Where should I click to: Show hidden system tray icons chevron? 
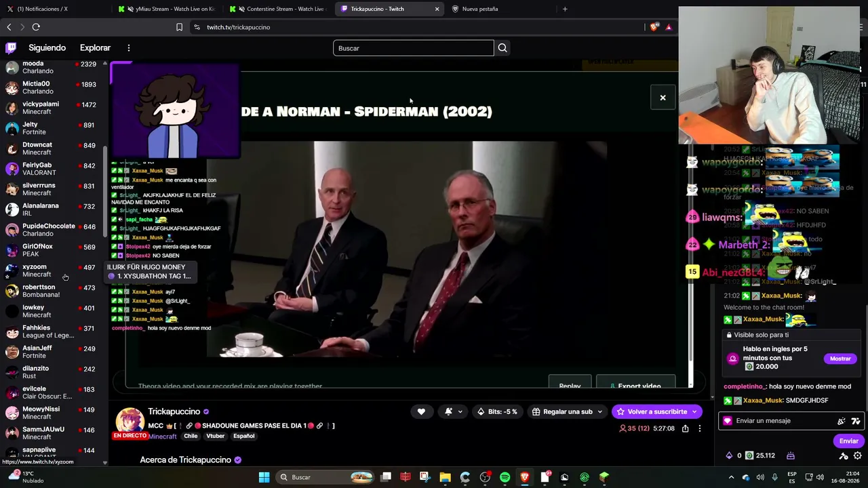(731, 477)
